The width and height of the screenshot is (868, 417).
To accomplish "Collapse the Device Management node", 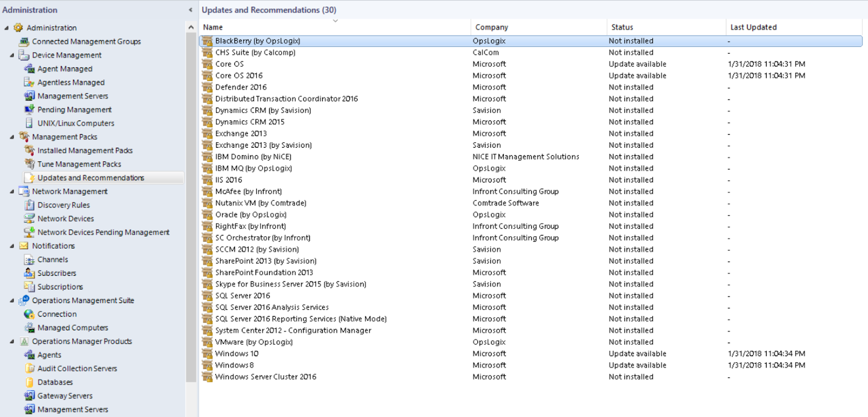I will (x=12, y=55).
